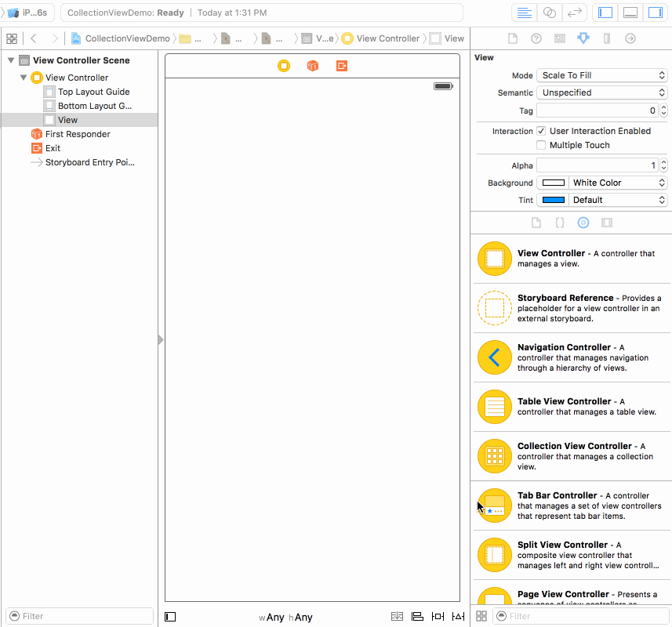Go forward in editor history
The image size is (672, 627).
click(x=54, y=38)
